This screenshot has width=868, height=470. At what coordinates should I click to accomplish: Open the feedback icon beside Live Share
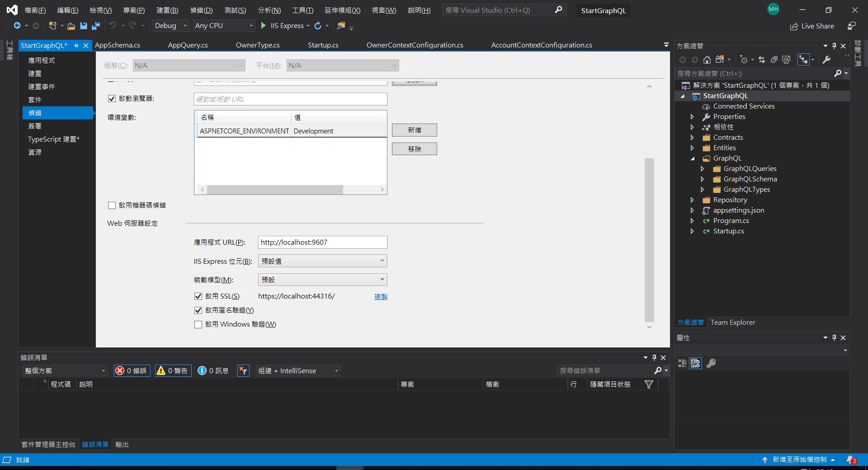coord(852,26)
